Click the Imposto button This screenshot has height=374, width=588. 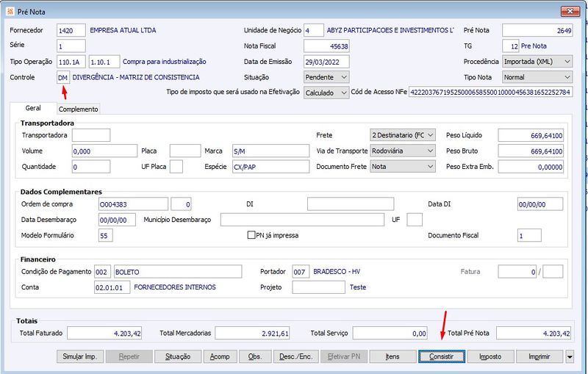coord(490,356)
